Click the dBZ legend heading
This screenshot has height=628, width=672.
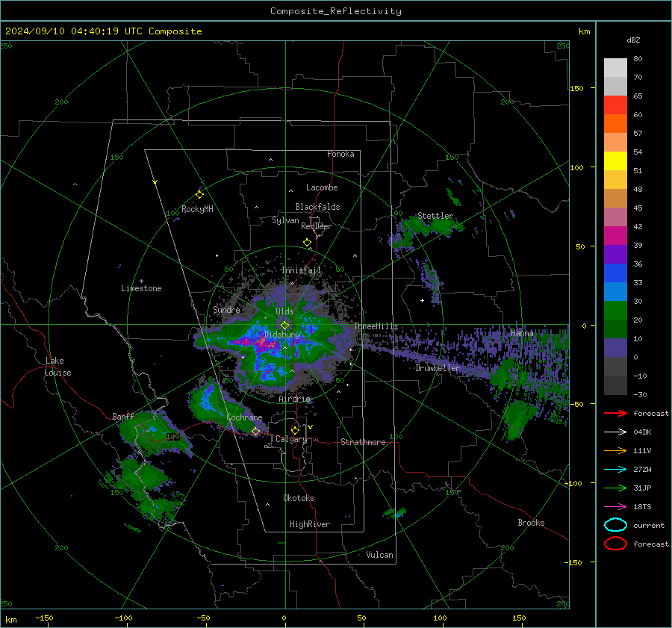pyautogui.click(x=633, y=40)
